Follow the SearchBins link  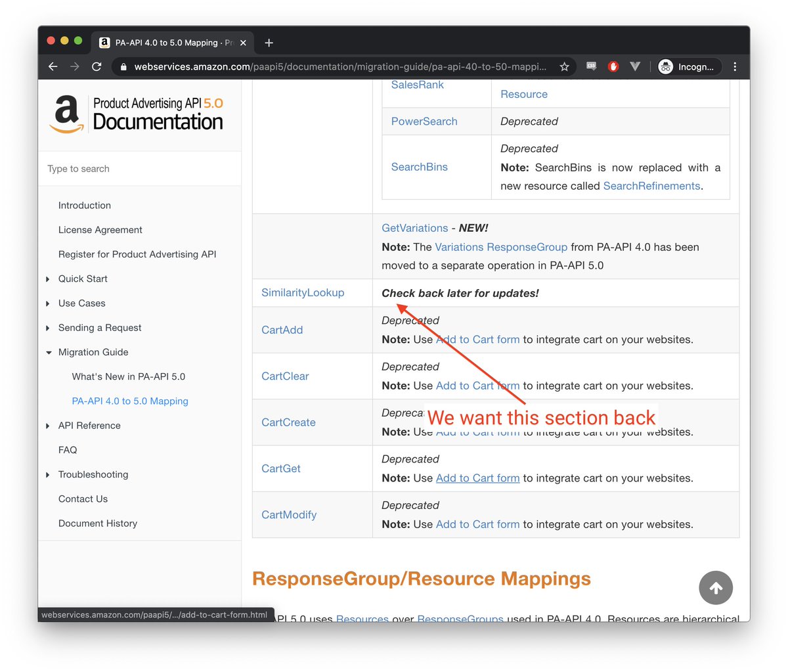point(420,167)
